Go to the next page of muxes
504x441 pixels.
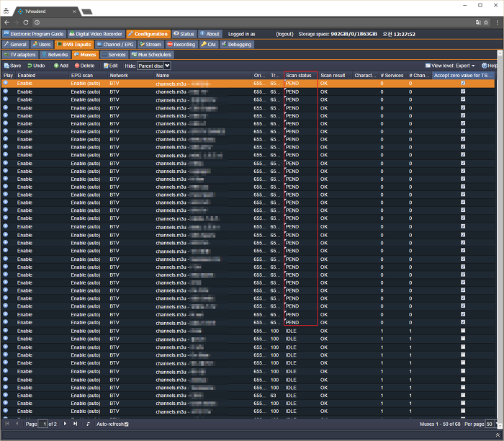pos(65,424)
